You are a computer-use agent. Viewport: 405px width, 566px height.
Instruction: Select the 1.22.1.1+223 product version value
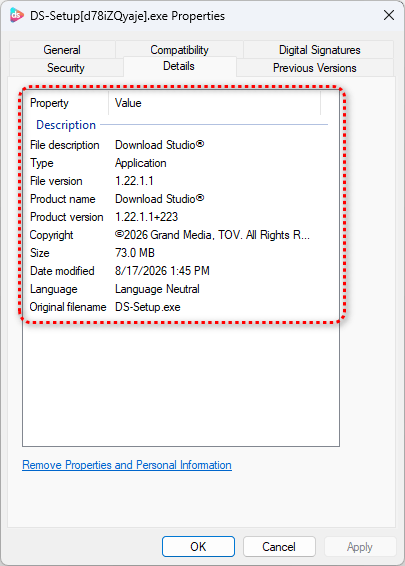tap(147, 217)
